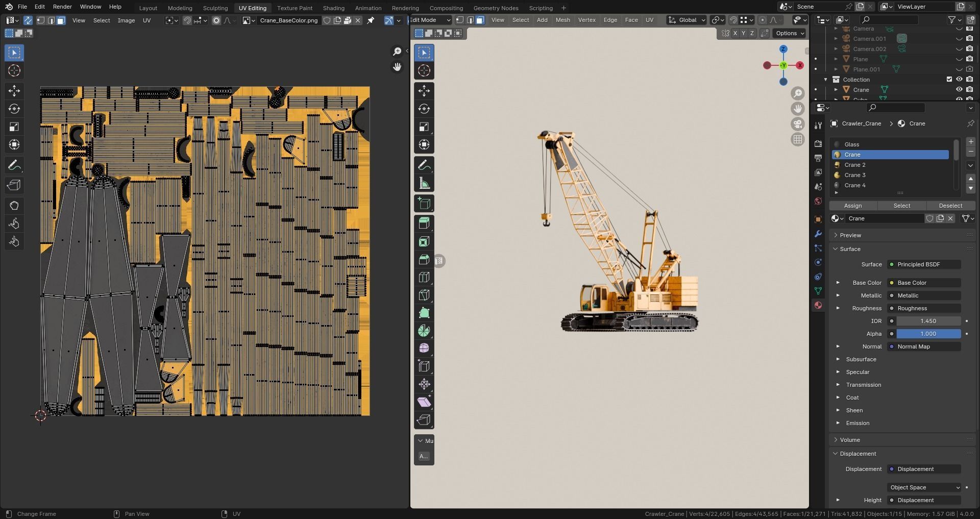Select the Knife tool
The image size is (980, 519).
424,295
